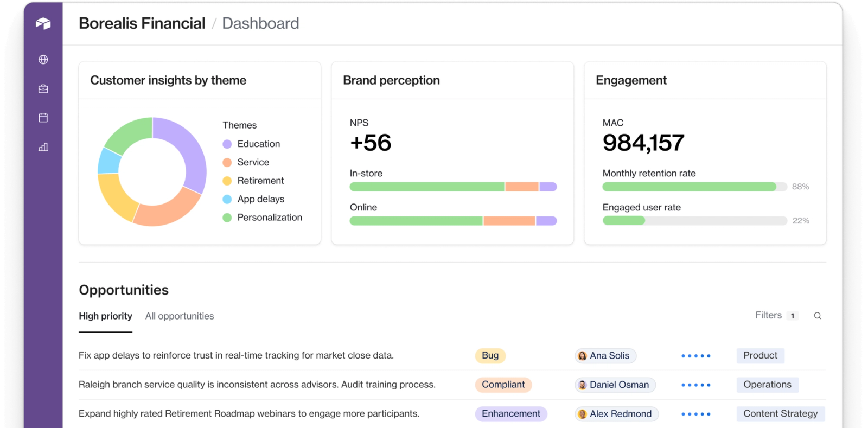
Task: Click the Content Strategy team label
Action: [x=780, y=414]
